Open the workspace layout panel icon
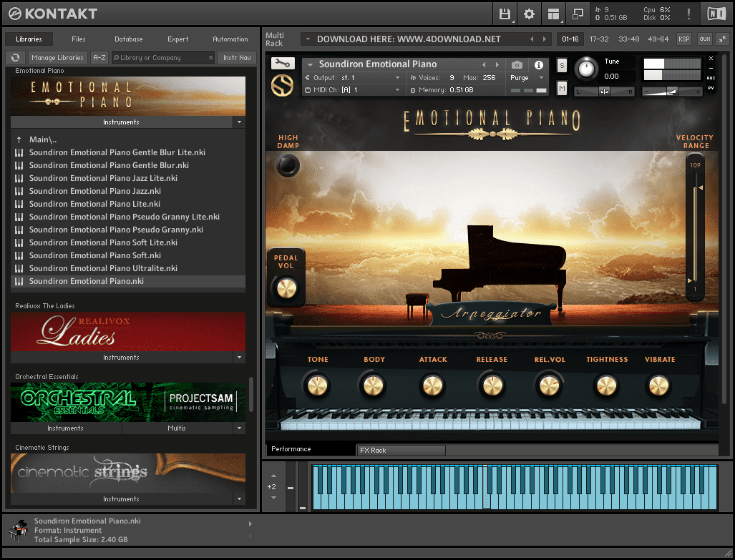This screenshot has height=560, width=735. [554, 14]
